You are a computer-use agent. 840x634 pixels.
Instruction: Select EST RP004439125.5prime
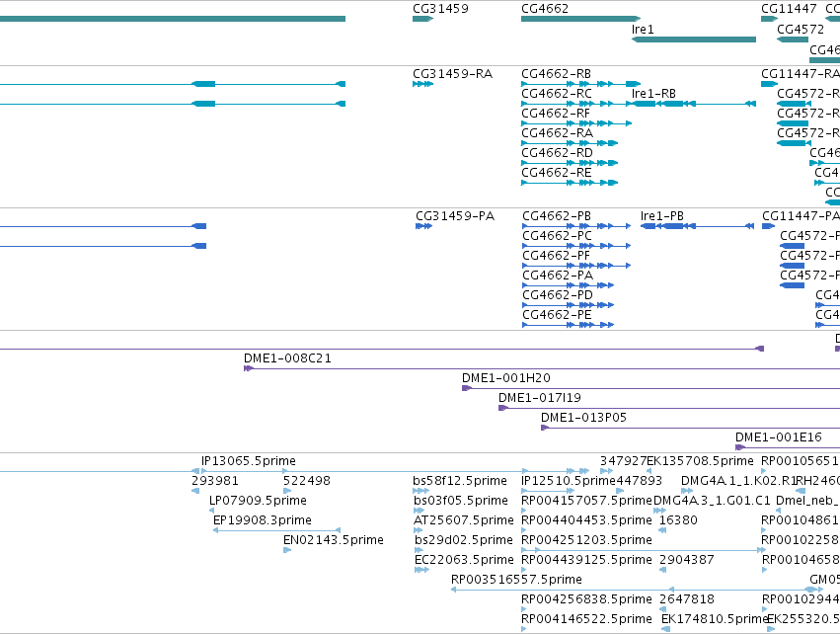pos(587,561)
